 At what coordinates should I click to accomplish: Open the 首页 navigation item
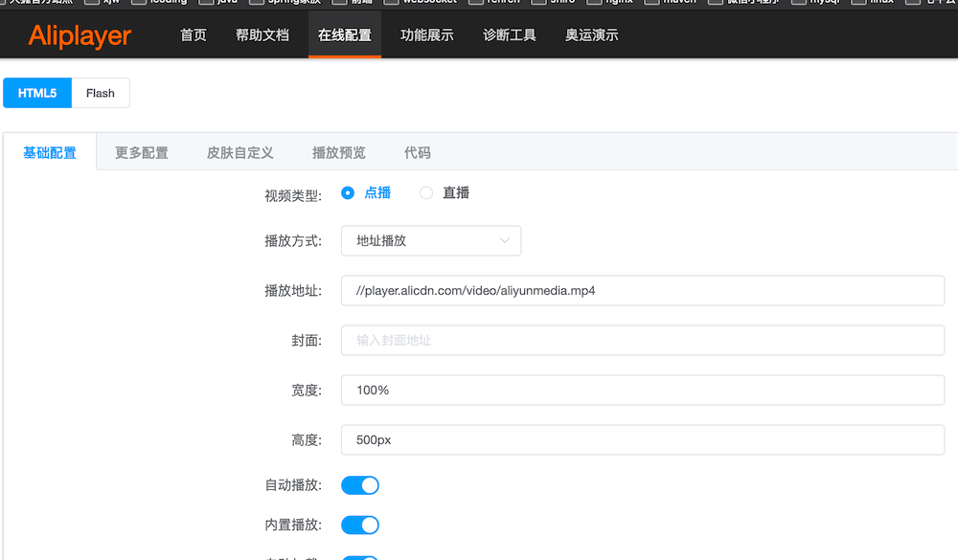tap(194, 35)
